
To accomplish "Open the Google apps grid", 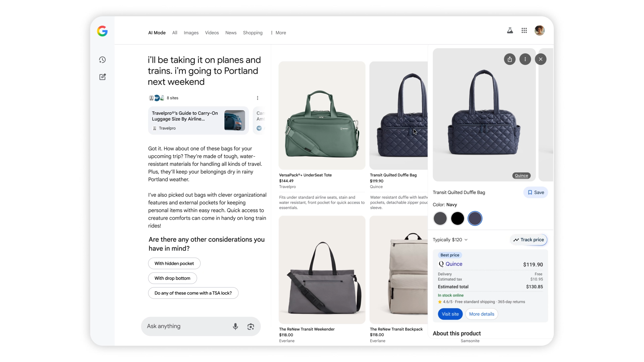I will point(524,31).
